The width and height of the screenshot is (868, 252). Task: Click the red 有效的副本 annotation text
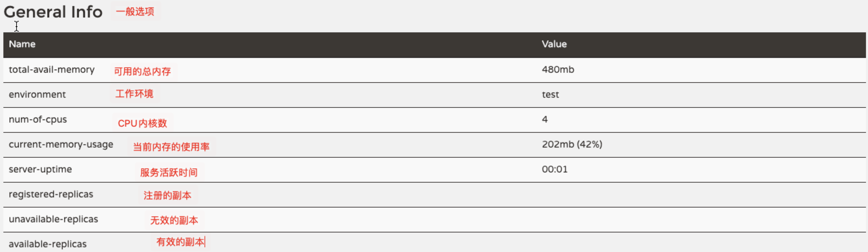pos(180,242)
